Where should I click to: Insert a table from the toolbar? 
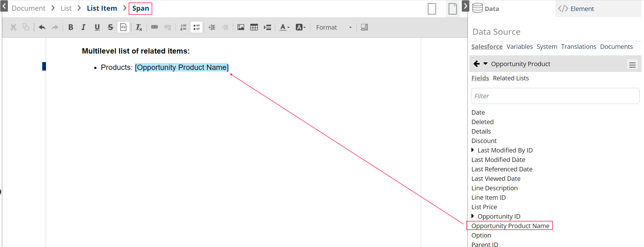[254, 27]
